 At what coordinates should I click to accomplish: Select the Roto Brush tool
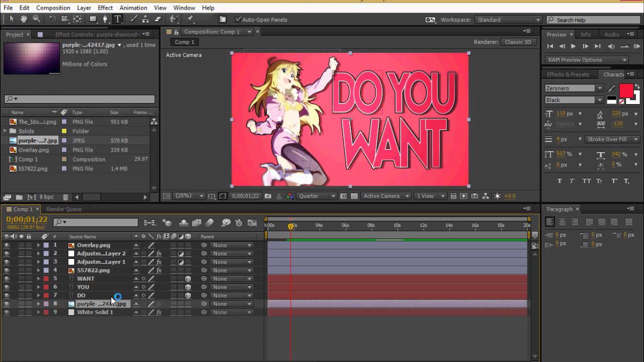(174, 19)
